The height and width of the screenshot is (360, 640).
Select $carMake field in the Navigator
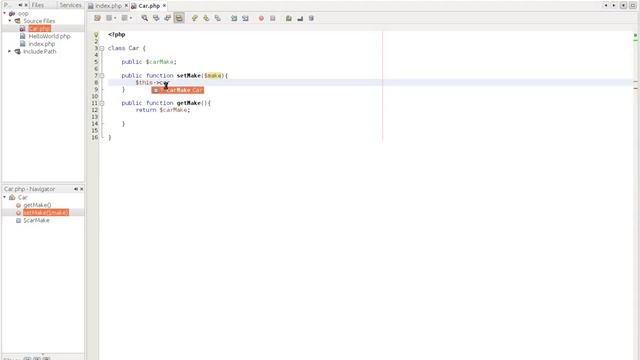click(x=36, y=220)
